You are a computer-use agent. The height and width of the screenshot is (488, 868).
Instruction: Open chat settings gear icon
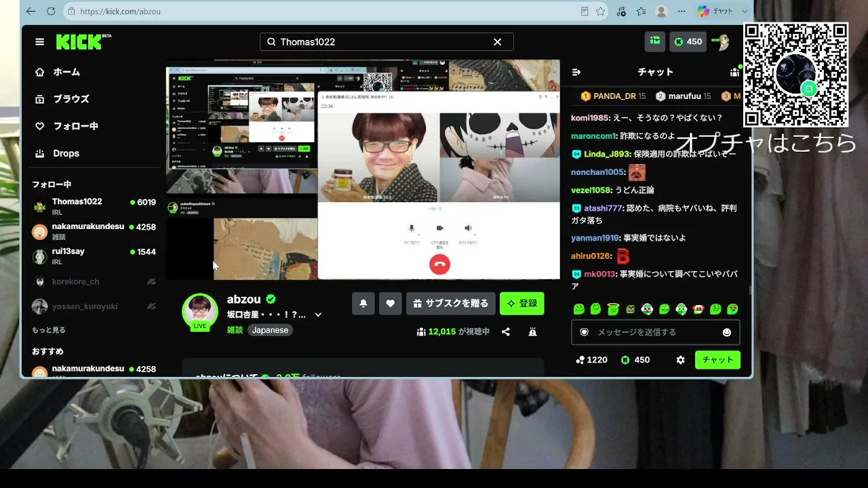pos(680,360)
